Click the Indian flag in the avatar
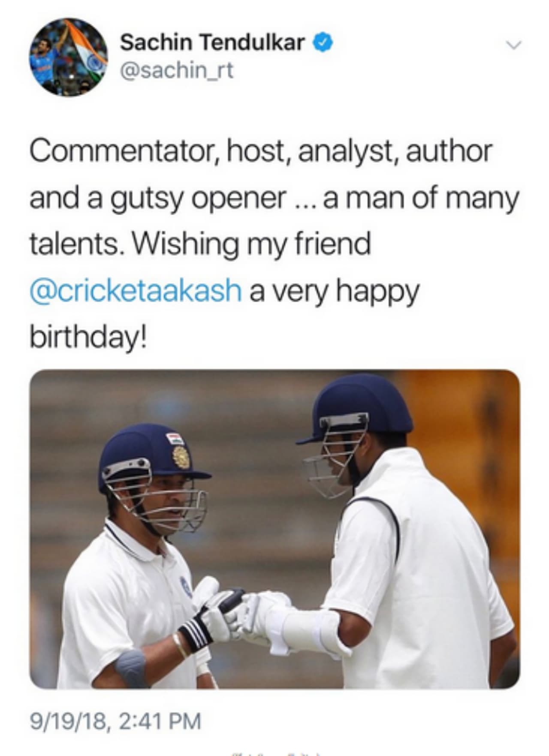Image resolution: width=549 pixels, height=756 pixels. (87, 51)
